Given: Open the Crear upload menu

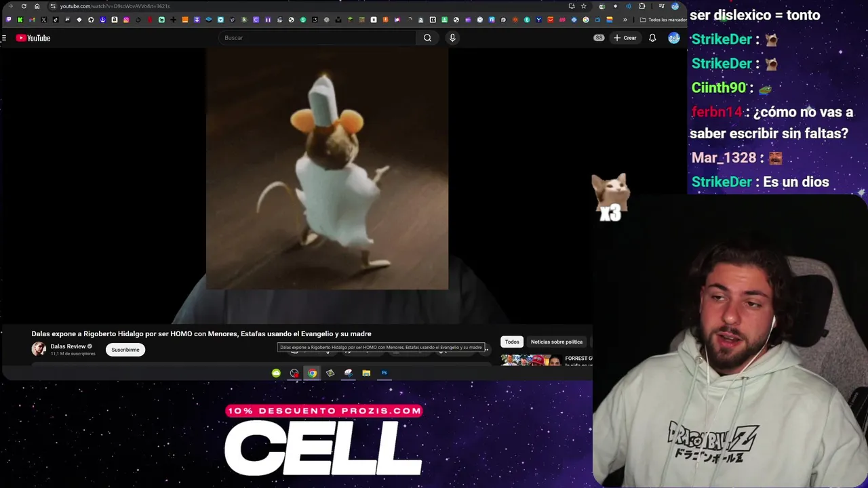Looking at the screenshot, I should pos(625,38).
